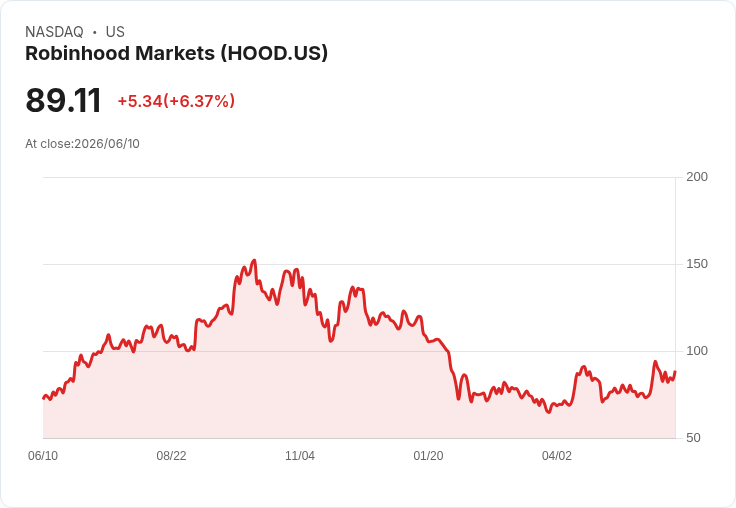The height and width of the screenshot is (508, 736).
Task: Click the 04/02 date axis label
Action: pos(557,456)
